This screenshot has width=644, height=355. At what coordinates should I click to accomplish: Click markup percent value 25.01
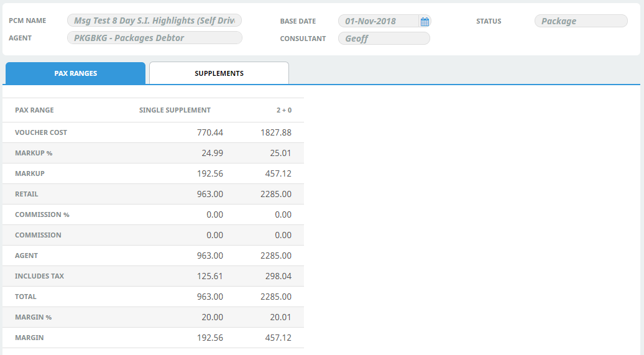tap(280, 153)
